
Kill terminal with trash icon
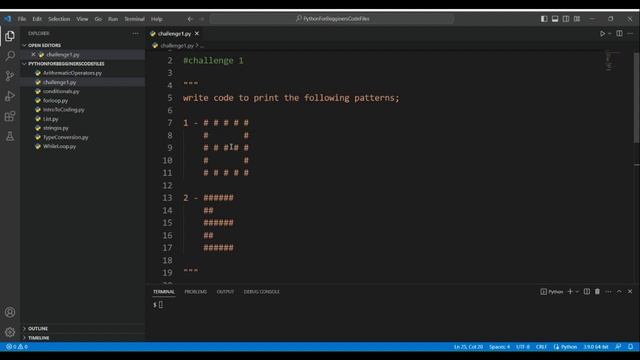click(x=597, y=291)
